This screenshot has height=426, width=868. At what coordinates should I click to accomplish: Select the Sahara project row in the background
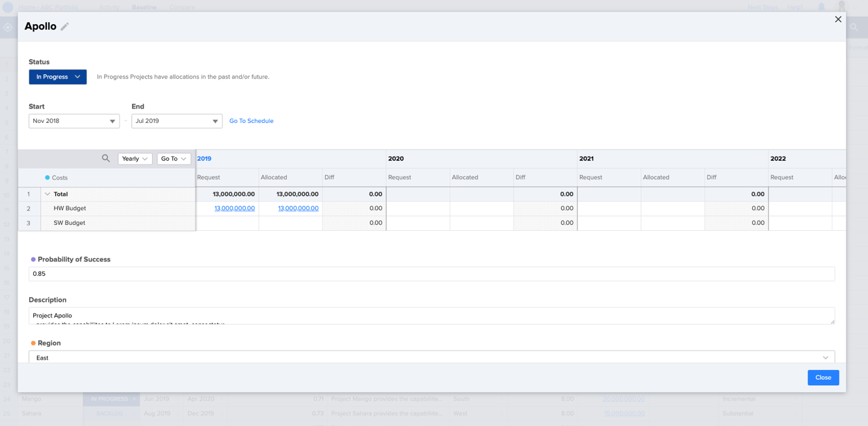(31, 413)
